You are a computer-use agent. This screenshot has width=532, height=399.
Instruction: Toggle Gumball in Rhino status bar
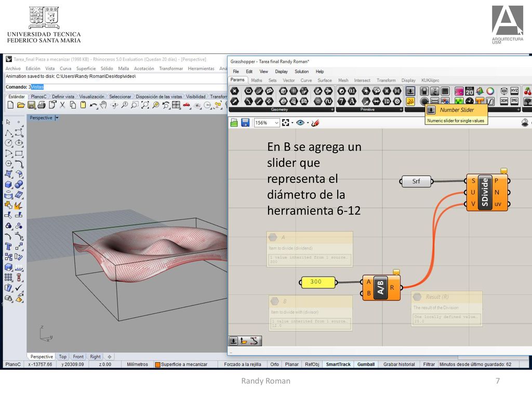click(366, 364)
